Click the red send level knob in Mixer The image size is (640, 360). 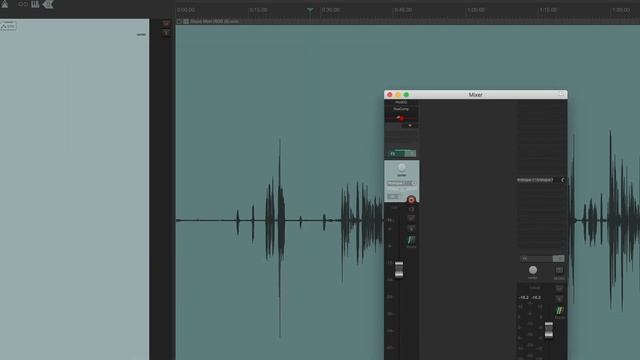[x=401, y=118]
